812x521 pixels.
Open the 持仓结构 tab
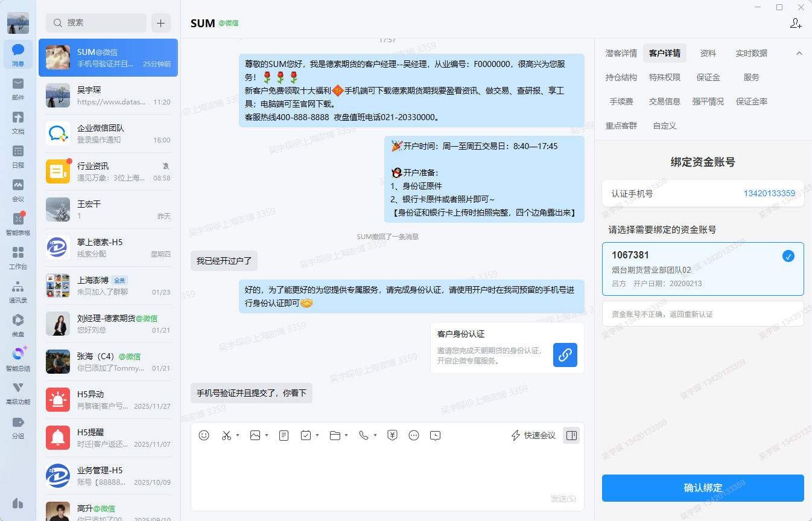pyautogui.click(x=621, y=77)
